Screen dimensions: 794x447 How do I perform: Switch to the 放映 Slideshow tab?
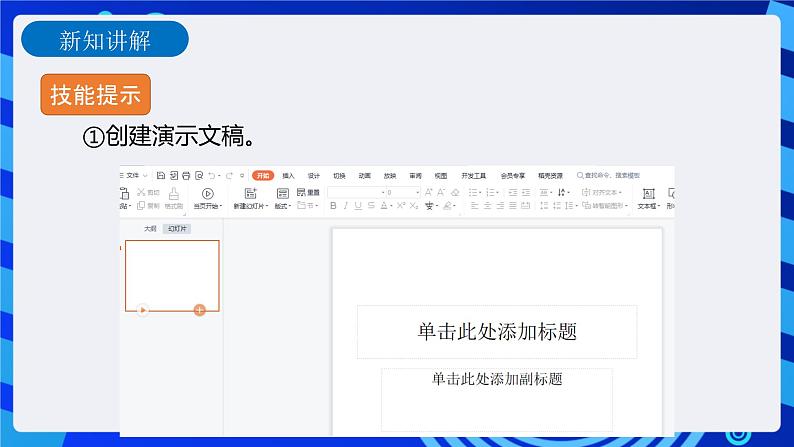pos(390,175)
